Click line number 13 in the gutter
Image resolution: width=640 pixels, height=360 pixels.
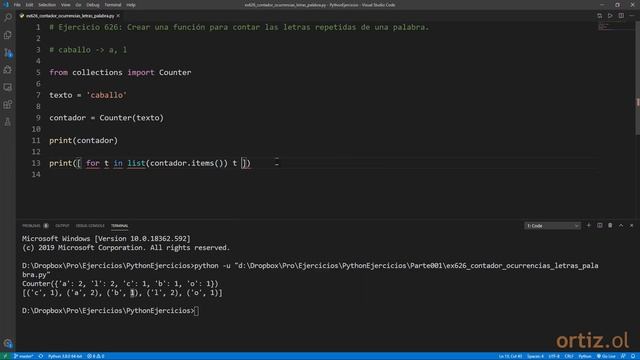[x=36, y=163]
